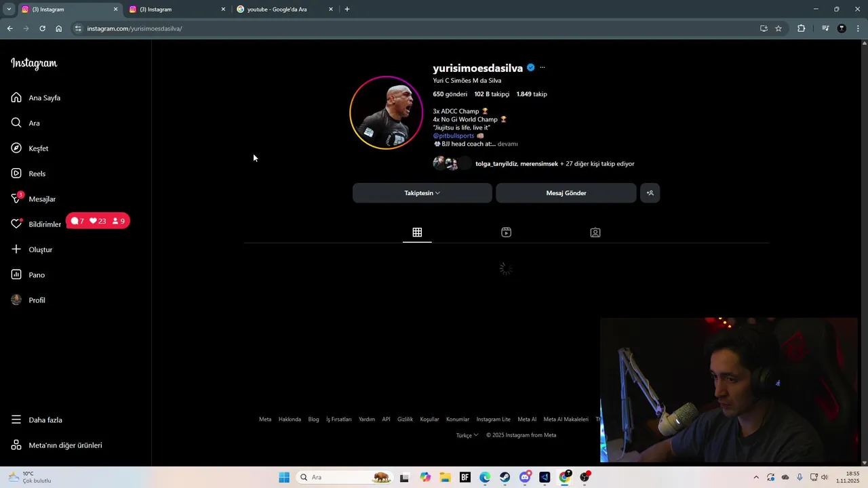Open footer Meta link
The width and height of the screenshot is (868, 488).
[265, 420]
